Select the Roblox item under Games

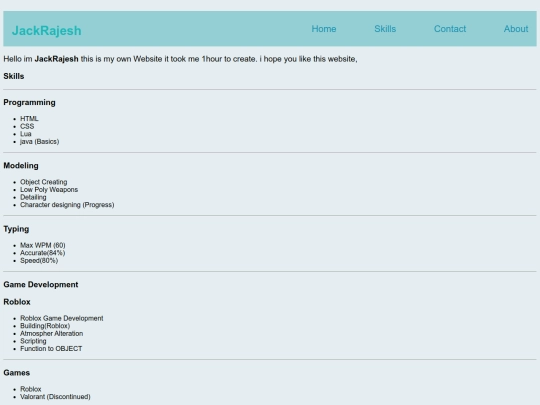[x=31, y=389]
